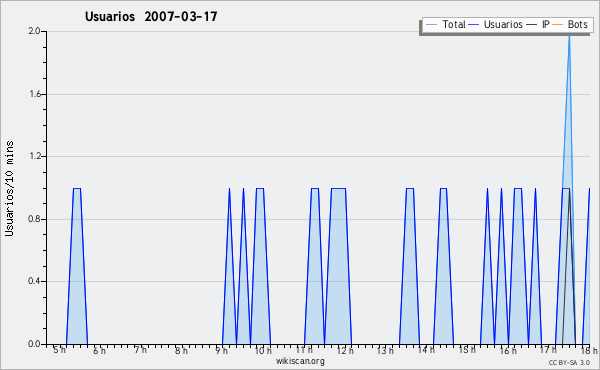600x370 pixels.
Task: Click the wide plateau before 12 h
Action: [338, 266]
